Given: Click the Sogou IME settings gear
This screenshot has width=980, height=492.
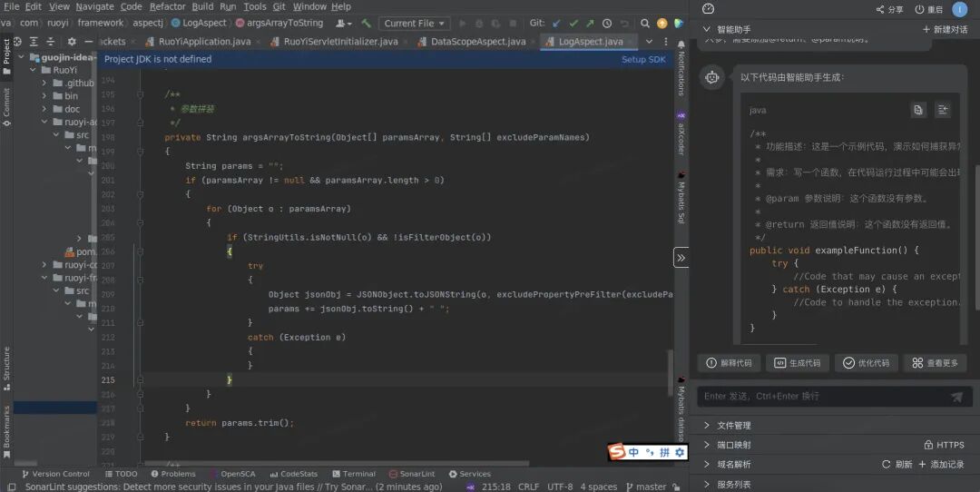Looking at the screenshot, I should (x=680, y=452).
